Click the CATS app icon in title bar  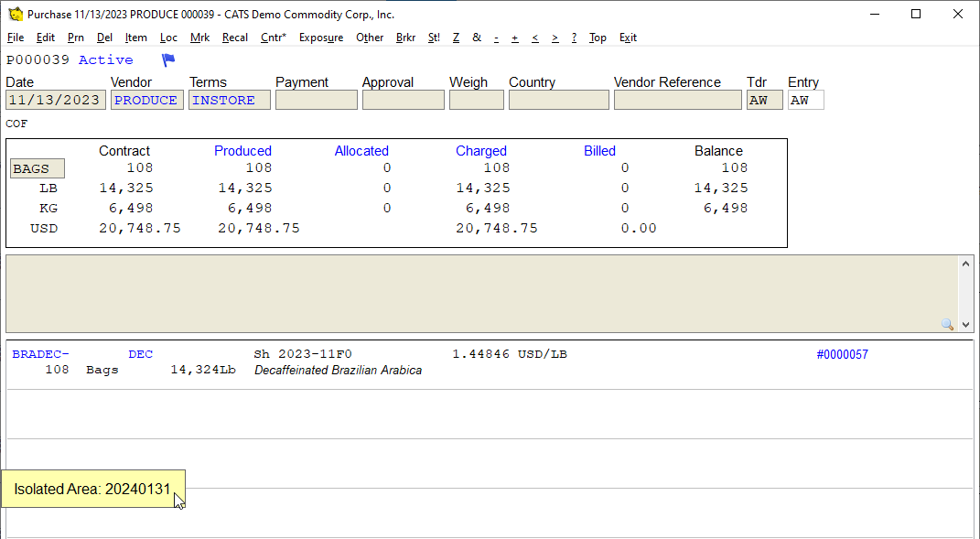tap(16, 15)
